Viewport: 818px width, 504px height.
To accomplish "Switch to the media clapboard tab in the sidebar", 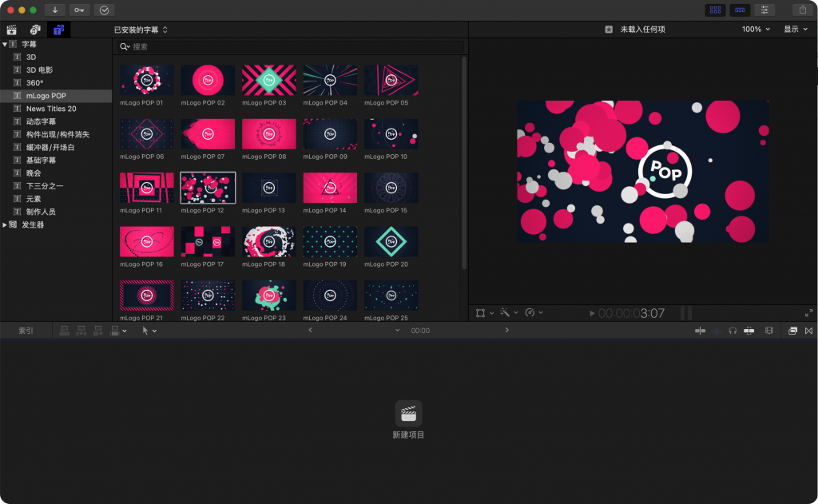I will [x=13, y=29].
